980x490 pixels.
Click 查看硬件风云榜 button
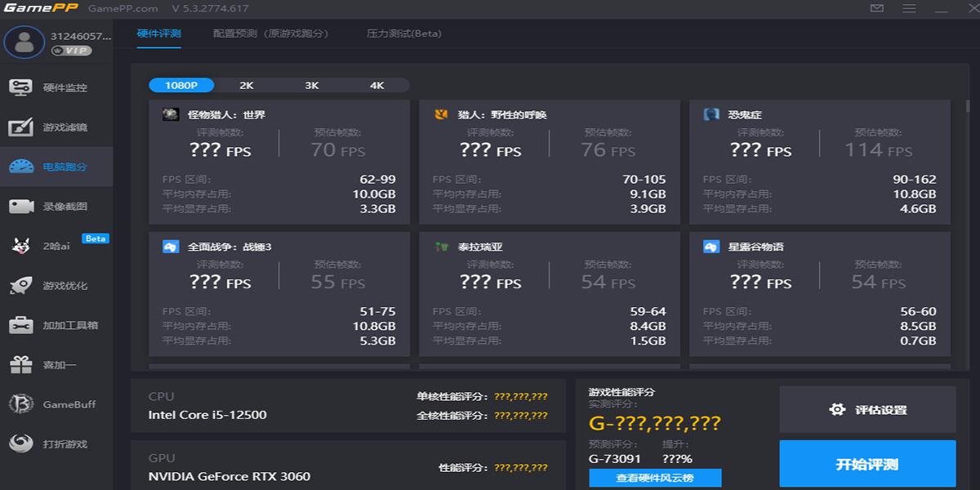pos(655,478)
